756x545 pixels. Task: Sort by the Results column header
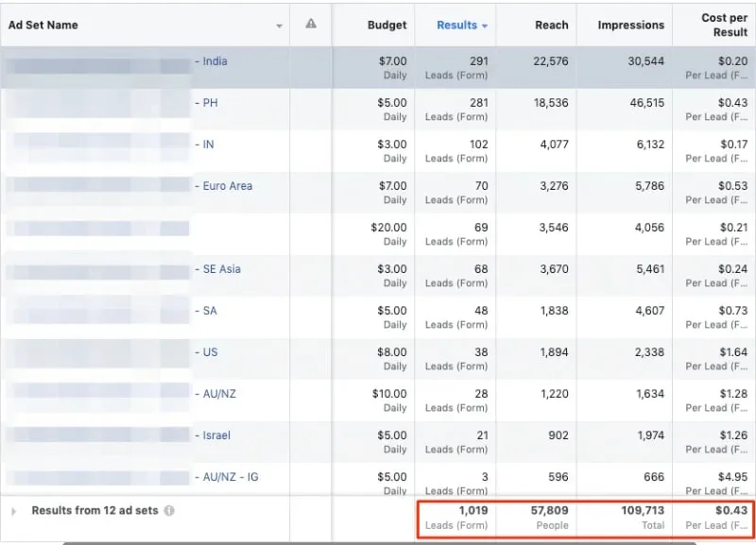(x=462, y=26)
